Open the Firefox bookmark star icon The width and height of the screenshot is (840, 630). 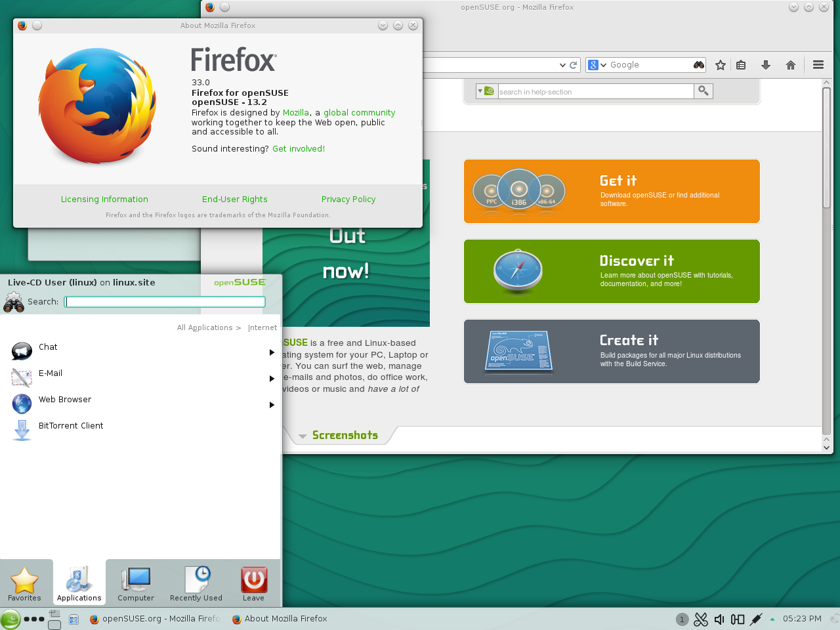click(721, 65)
